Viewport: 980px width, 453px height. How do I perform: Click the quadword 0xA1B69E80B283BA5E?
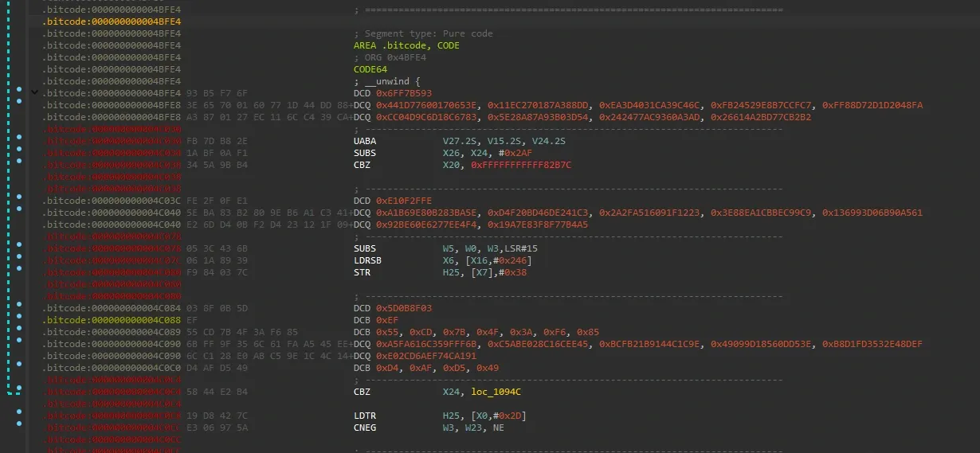[x=426, y=213]
